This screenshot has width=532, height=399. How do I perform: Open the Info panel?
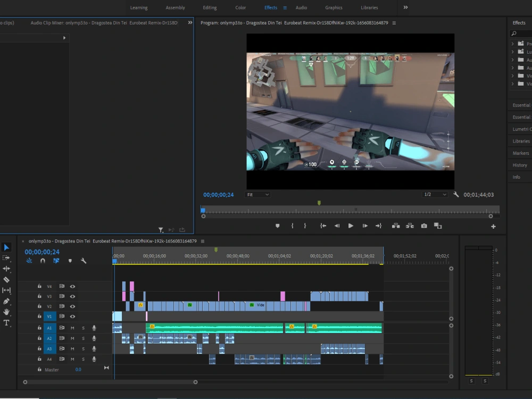click(516, 177)
